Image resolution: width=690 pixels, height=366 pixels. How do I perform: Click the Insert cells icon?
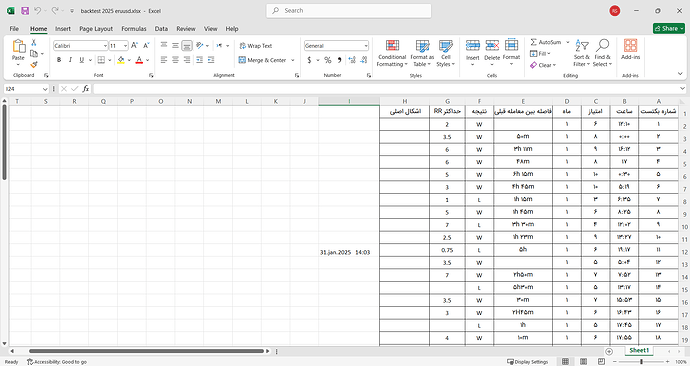473,45
